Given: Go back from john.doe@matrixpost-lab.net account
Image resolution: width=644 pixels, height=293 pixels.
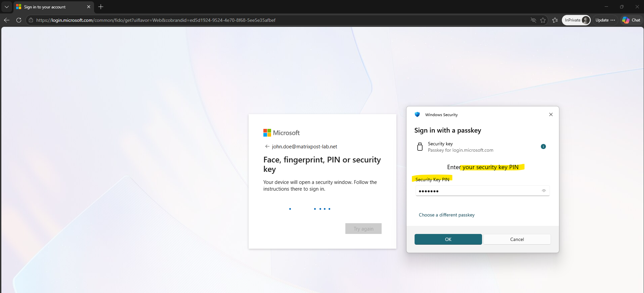Looking at the screenshot, I should click(267, 147).
